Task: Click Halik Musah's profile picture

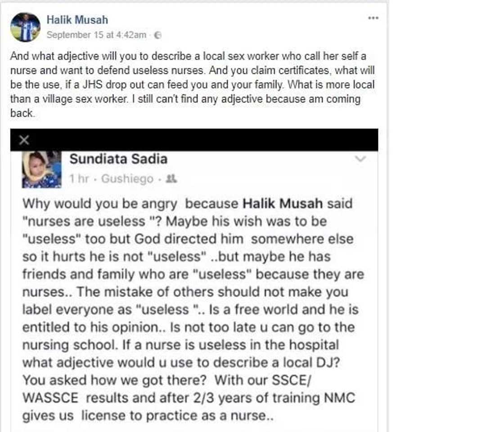Action: [26, 26]
